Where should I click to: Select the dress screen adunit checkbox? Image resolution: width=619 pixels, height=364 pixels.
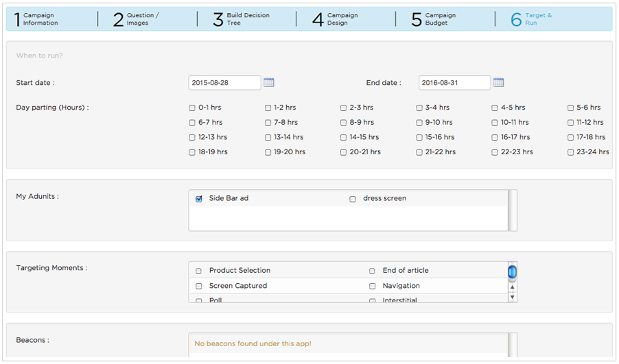tap(353, 199)
